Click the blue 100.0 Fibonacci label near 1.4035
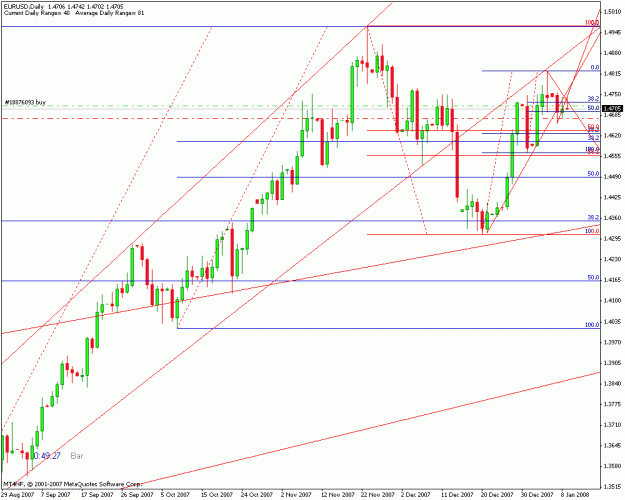Screen dimensions: 625x500 [x=592, y=325]
